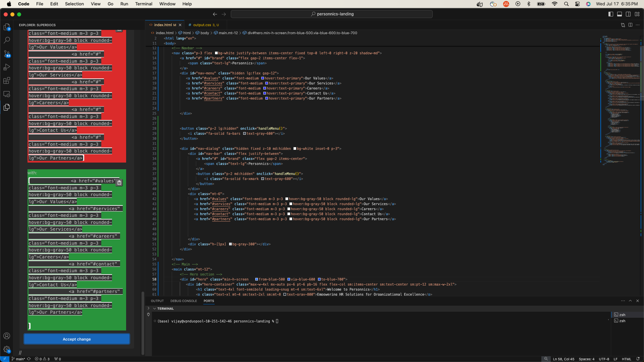Open Run and Debug view
Screen dimensions: 644x362
tap(7, 67)
